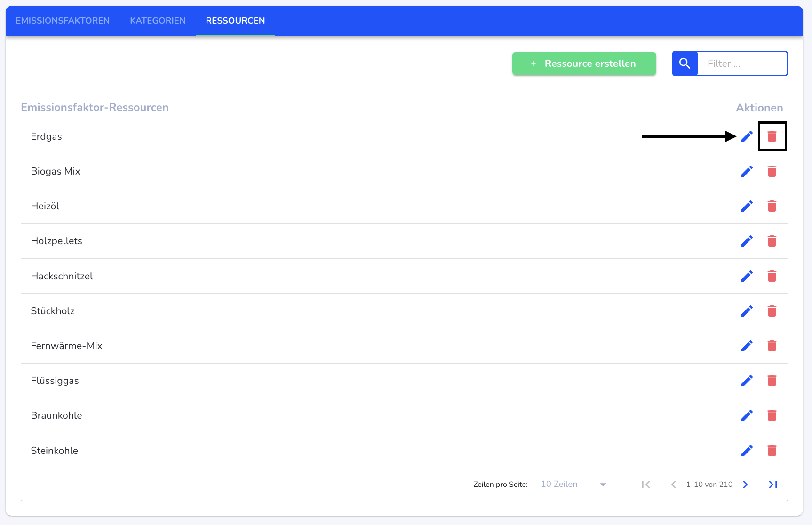Delete the Erdgas resource
Image resolution: width=812 pixels, height=525 pixels.
click(772, 136)
